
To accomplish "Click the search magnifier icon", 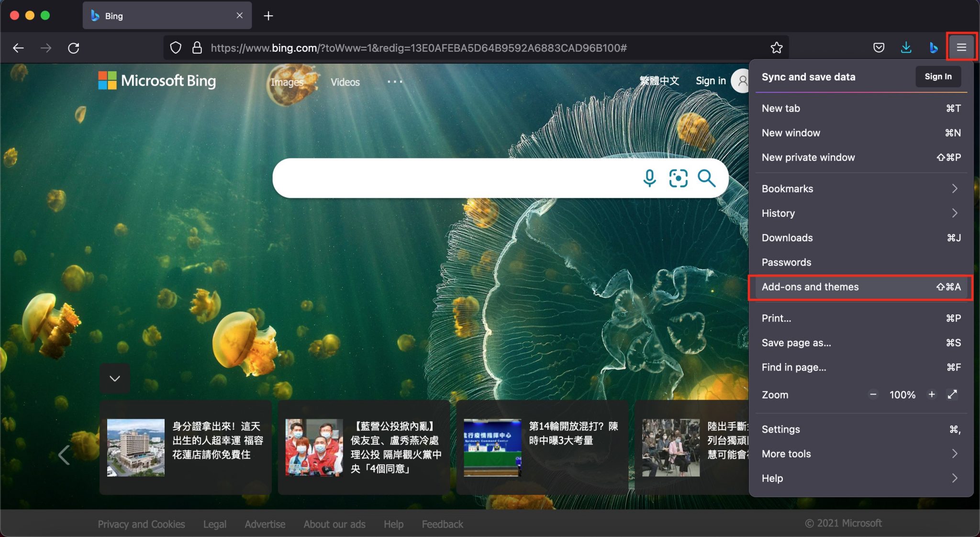I will point(707,178).
